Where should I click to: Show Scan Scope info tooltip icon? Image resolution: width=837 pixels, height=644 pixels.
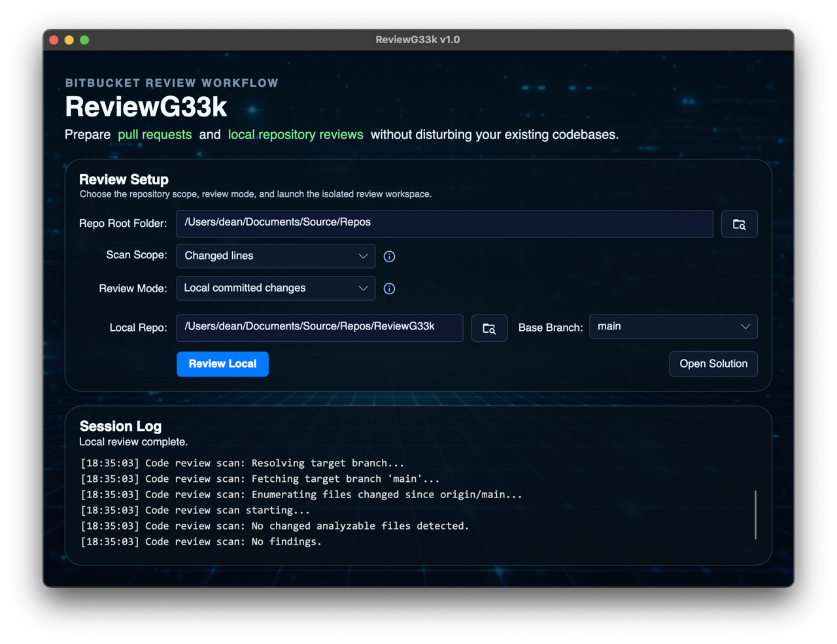(x=389, y=256)
